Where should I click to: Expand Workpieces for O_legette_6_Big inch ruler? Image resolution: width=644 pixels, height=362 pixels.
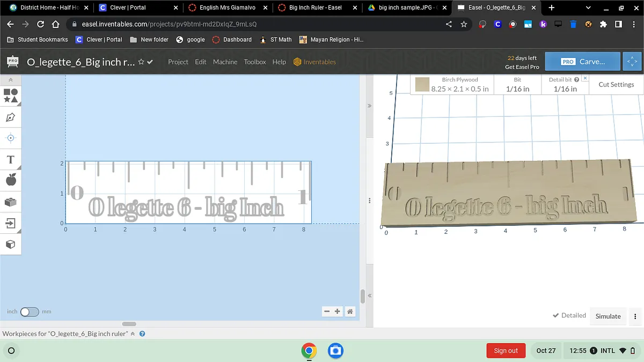133,334
